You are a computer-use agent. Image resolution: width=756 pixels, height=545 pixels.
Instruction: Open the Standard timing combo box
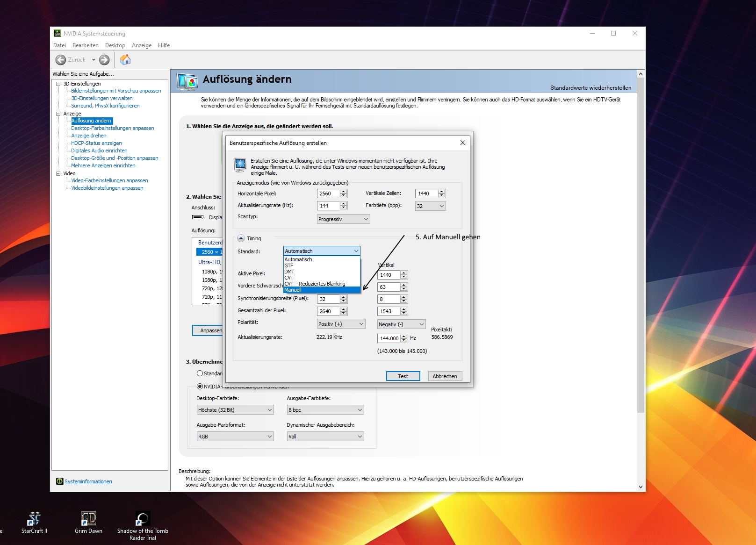coord(322,251)
